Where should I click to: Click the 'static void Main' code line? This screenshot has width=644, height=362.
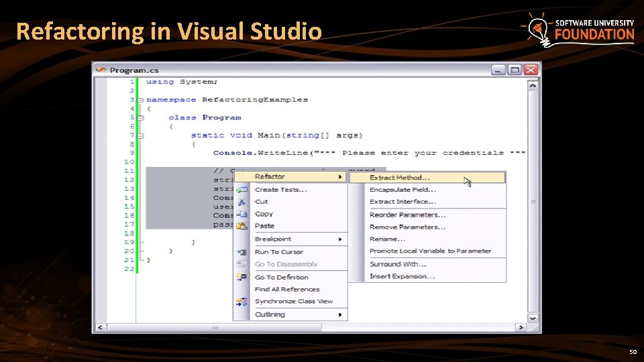tap(276, 135)
